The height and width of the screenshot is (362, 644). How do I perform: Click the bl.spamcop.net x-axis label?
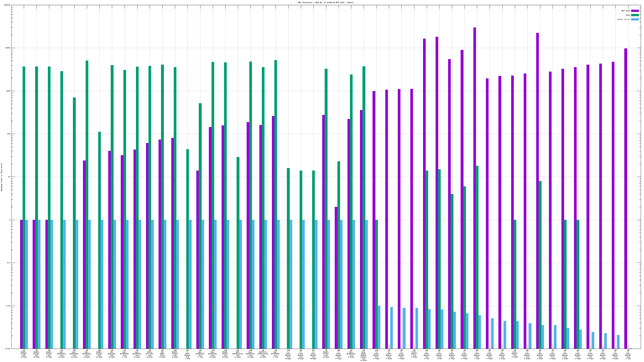[x=112, y=354]
